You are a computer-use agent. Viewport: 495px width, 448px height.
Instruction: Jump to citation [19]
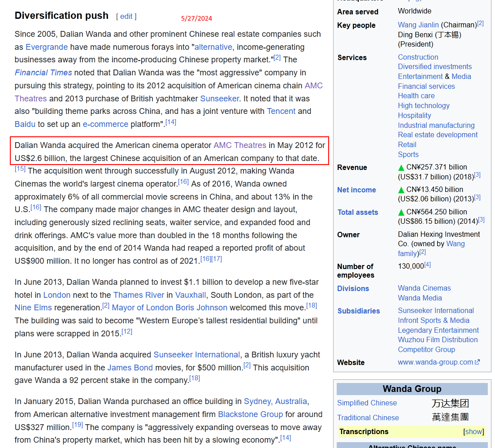coord(77,425)
